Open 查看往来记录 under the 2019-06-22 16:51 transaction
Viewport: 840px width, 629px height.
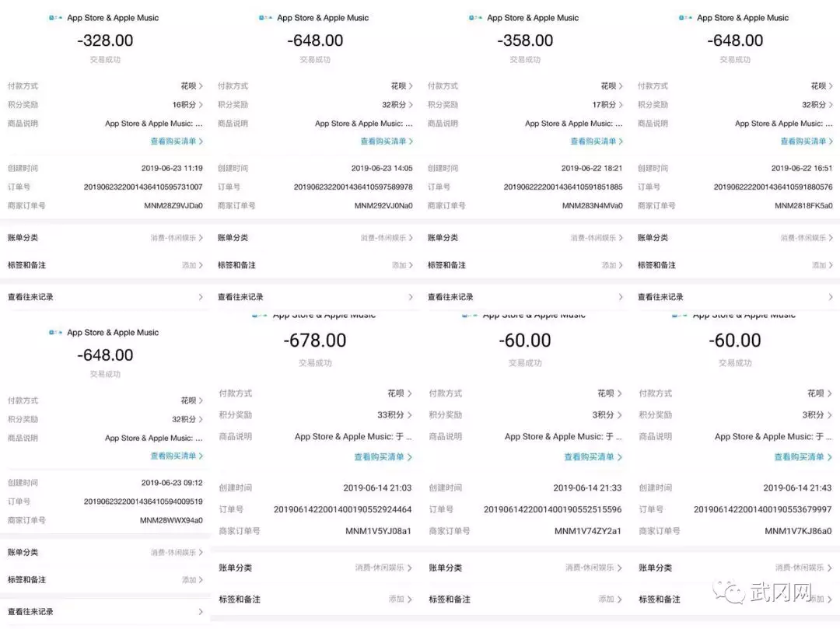735,296
